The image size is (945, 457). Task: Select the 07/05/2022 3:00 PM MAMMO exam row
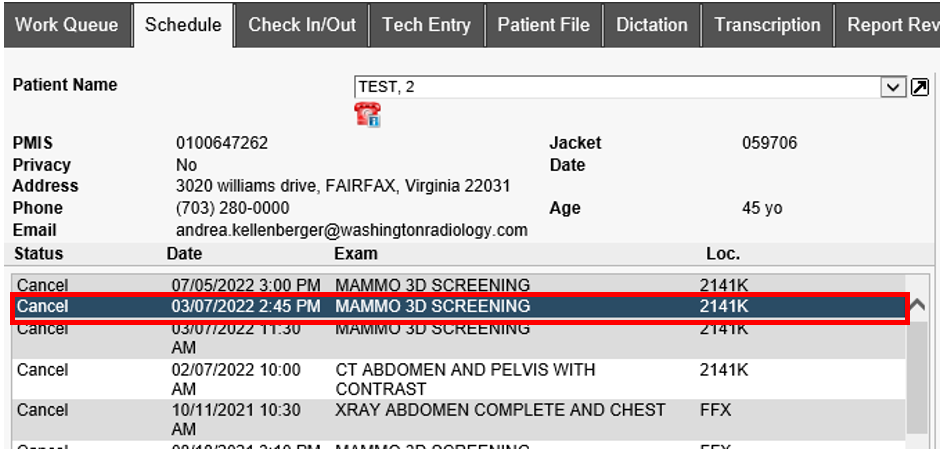(x=432, y=285)
